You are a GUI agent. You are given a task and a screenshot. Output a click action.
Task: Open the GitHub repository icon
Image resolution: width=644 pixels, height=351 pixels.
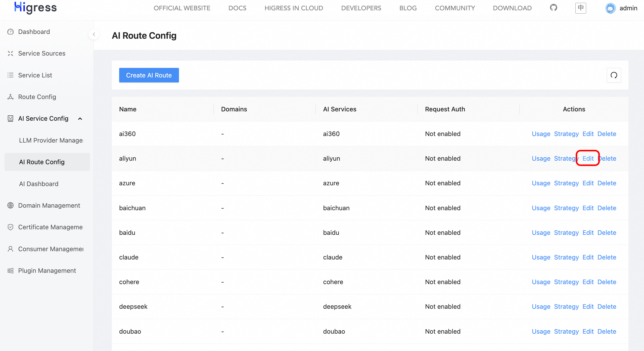(554, 8)
